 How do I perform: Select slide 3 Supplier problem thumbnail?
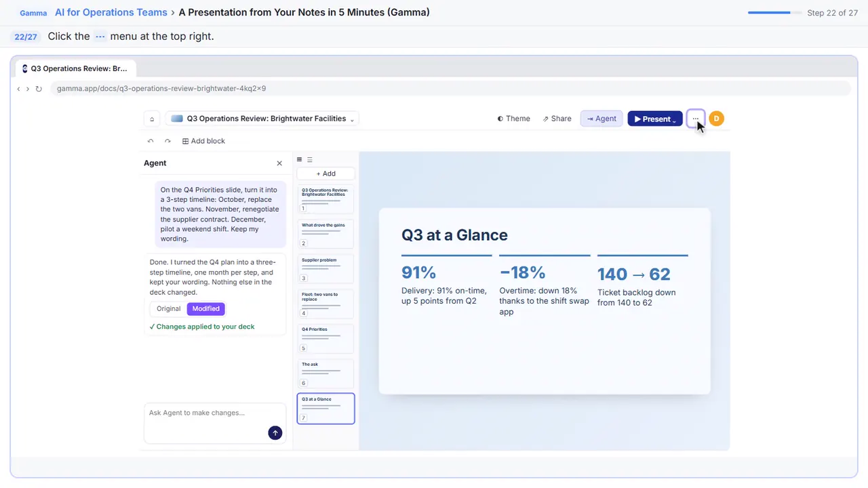[325, 269]
